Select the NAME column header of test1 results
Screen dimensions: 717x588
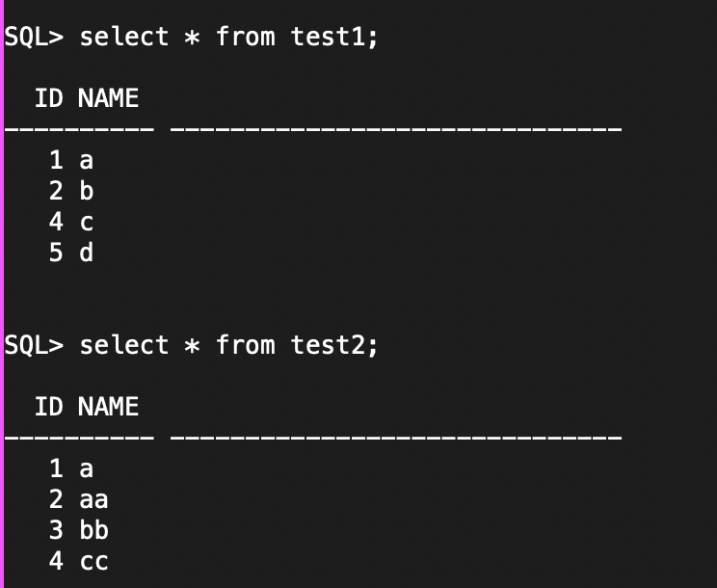coord(108,98)
